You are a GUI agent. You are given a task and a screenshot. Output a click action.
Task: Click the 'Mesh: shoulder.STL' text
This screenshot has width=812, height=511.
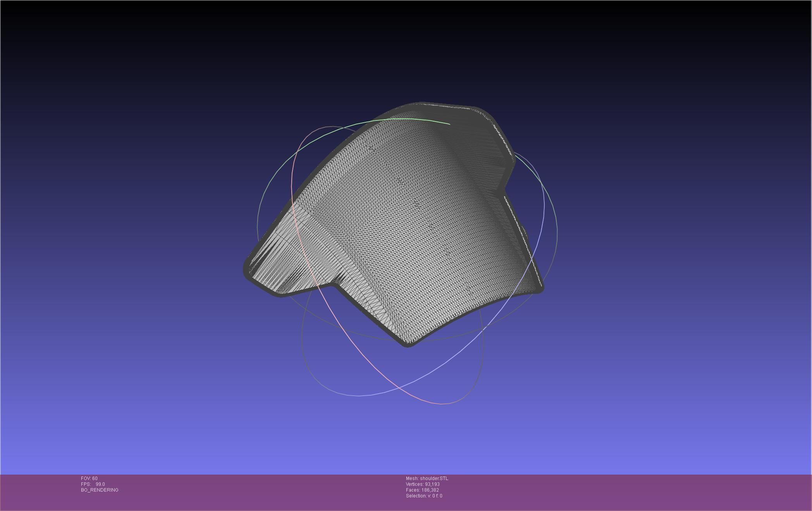[x=427, y=478]
